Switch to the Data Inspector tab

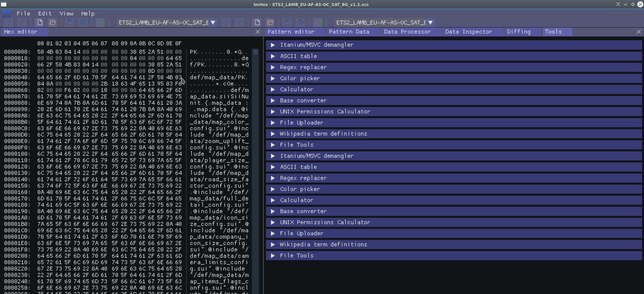coord(473,32)
